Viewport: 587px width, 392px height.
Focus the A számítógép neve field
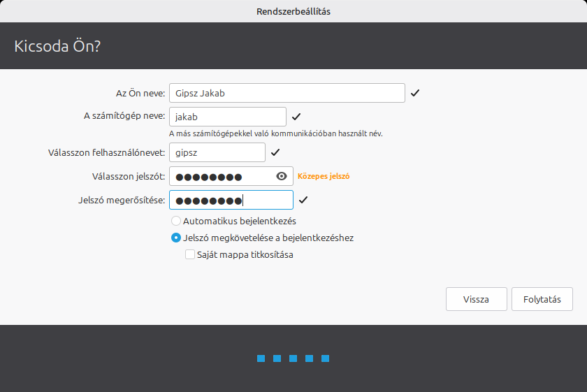click(x=227, y=117)
